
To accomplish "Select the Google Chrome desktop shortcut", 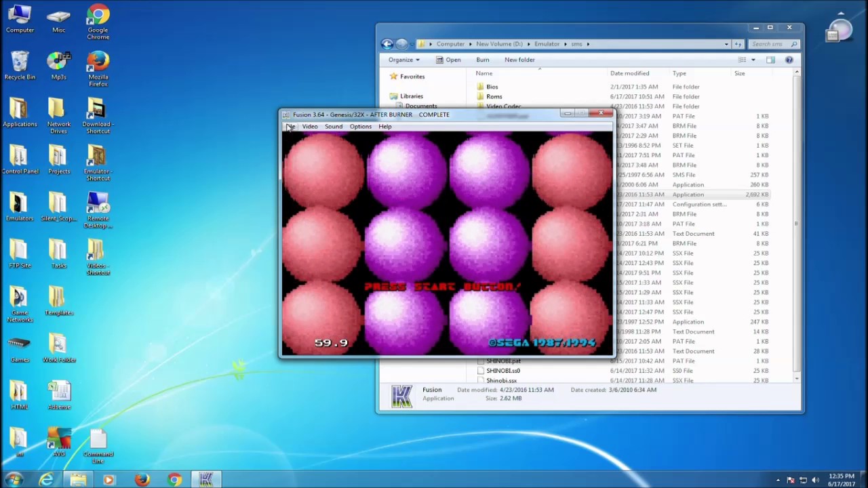I will click(98, 22).
